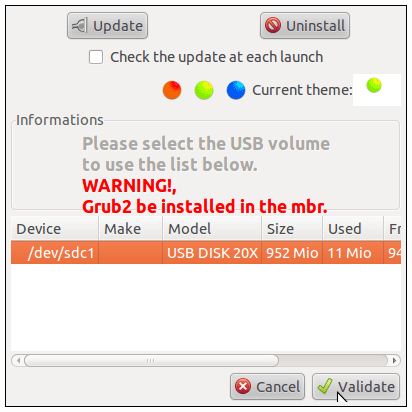Viewport: 412px width, 412px height.
Task: Click the Update button
Action: pos(107,26)
